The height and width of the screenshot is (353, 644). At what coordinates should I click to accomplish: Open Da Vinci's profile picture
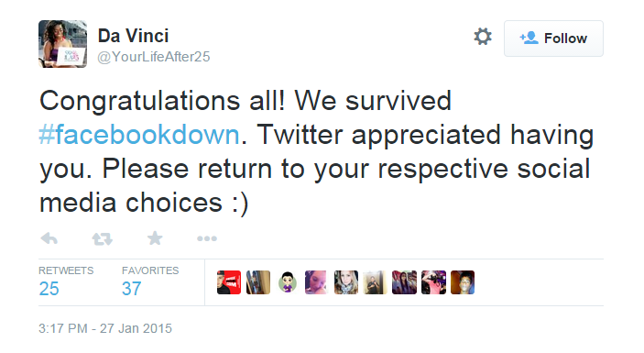[63, 44]
